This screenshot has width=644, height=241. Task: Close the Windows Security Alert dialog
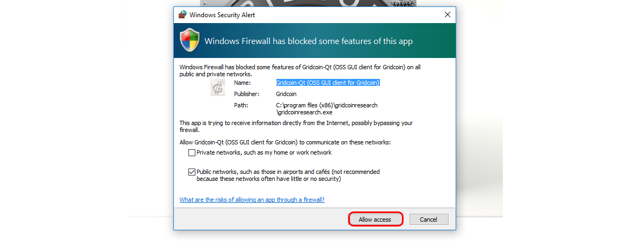pyautogui.click(x=448, y=14)
